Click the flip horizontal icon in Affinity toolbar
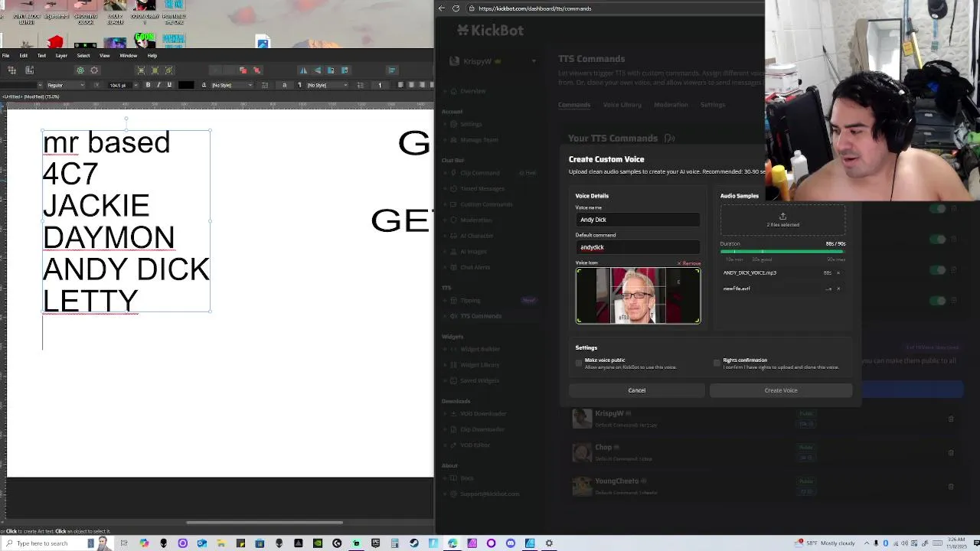The image size is (980, 551). [x=303, y=70]
